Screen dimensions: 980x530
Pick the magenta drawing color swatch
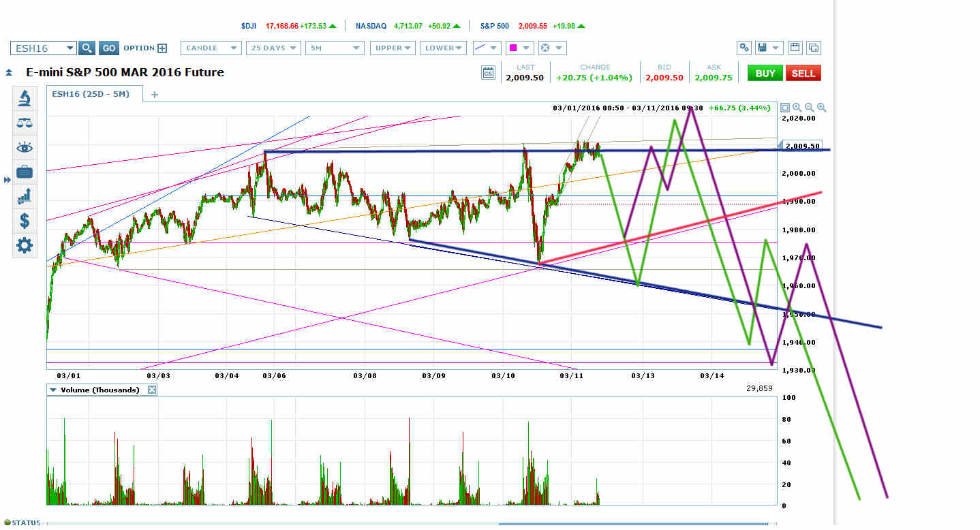pyautogui.click(x=512, y=48)
